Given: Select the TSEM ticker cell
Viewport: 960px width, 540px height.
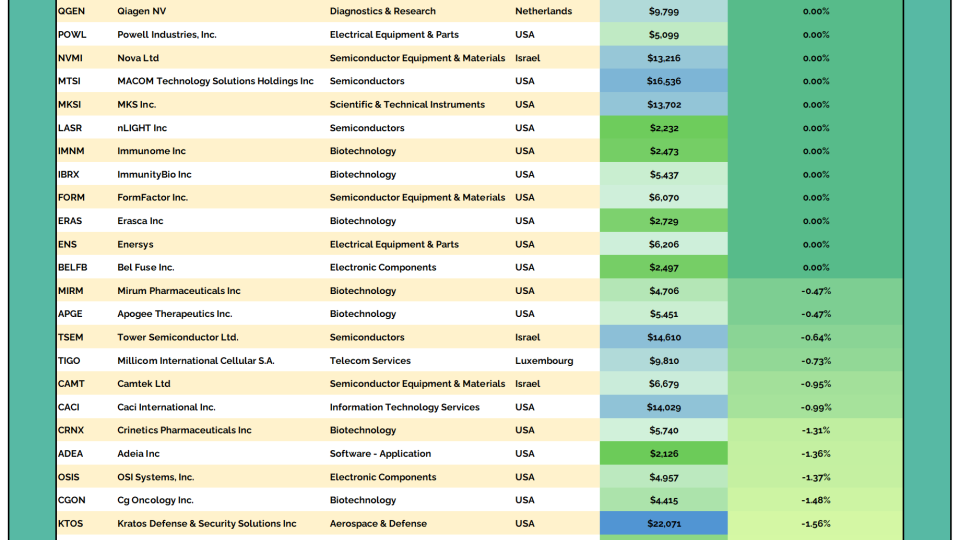Looking at the screenshot, I should click(70, 337).
